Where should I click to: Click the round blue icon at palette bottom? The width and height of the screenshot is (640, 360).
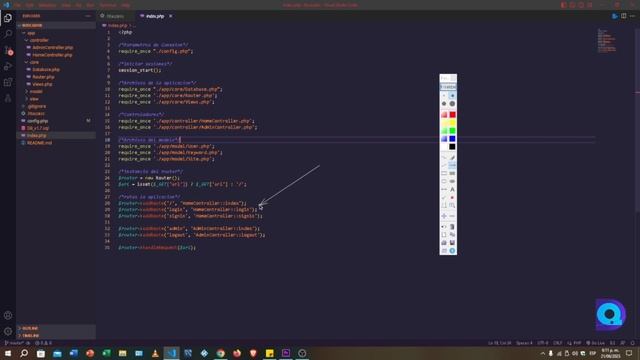pos(452,251)
